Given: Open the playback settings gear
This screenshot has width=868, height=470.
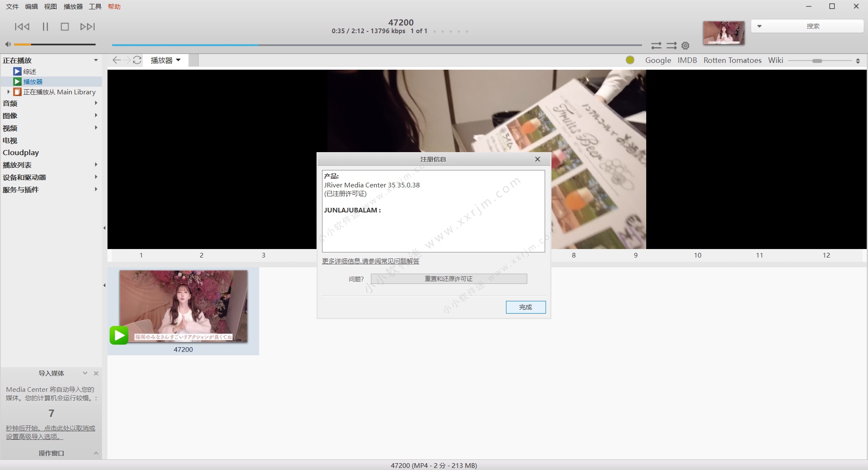Looking at the screenshot, I should [685, 45].
